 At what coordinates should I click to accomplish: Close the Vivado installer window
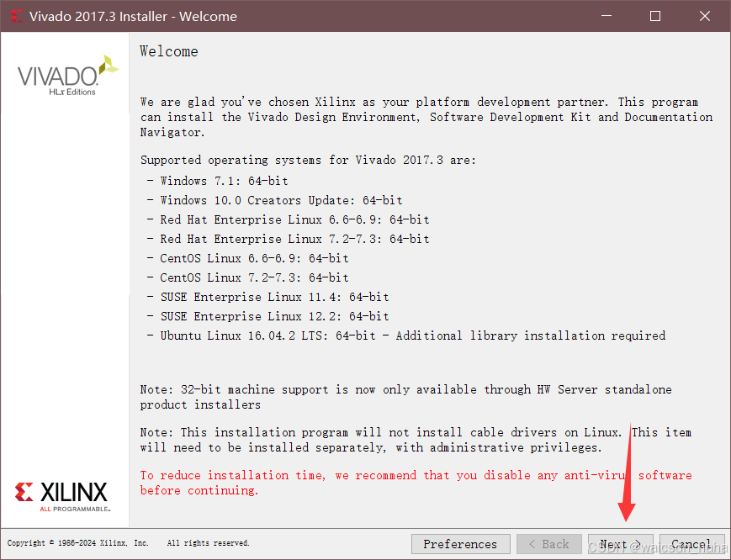click(x=704, y=16)
